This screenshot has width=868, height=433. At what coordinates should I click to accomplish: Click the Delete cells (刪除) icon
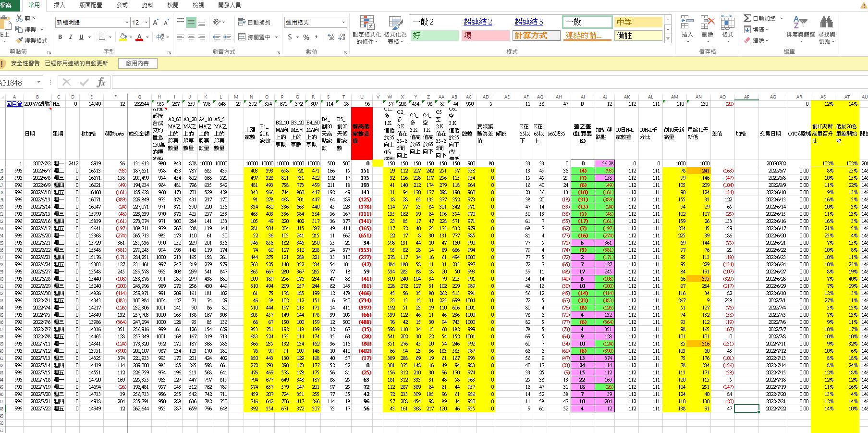(x=708, y=23)
